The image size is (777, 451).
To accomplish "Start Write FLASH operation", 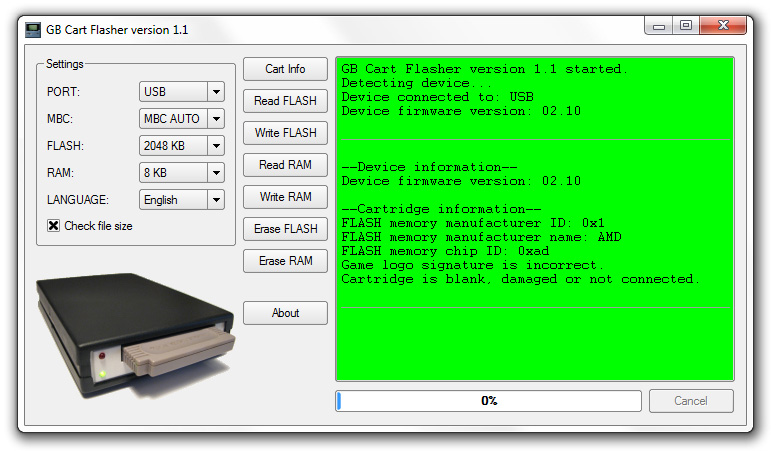I will (x=285, y=133).
